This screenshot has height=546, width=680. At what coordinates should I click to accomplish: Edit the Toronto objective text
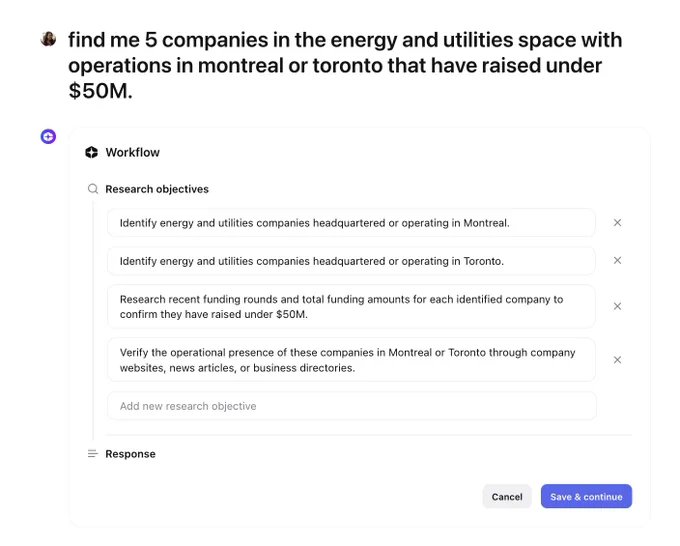tap(351, 261)
